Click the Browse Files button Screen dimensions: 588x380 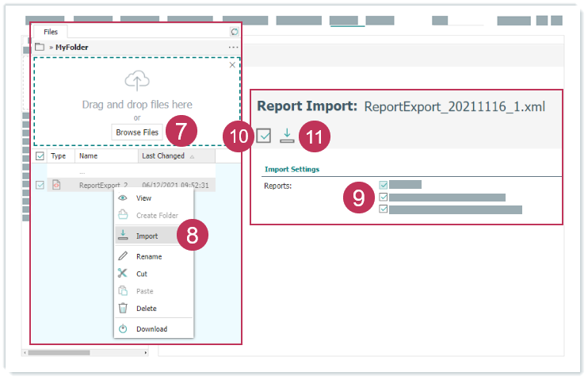click(137, 132)
